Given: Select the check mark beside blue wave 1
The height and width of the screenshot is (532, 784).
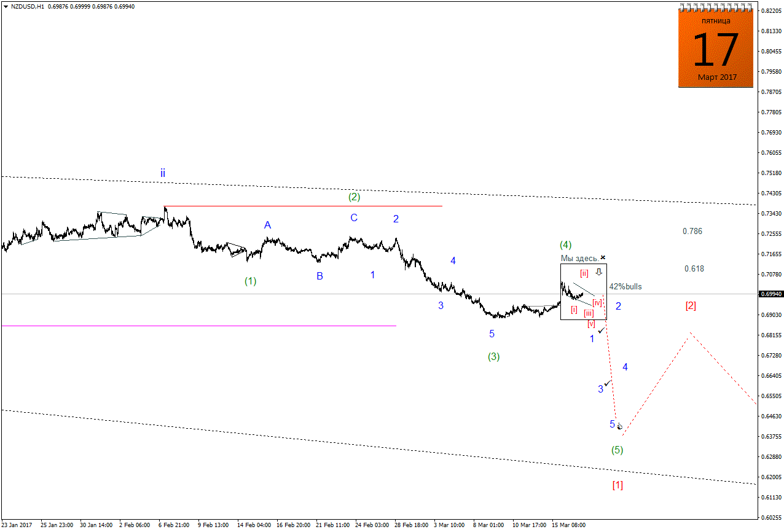Looking at the screenshot, I should [602, 331].
